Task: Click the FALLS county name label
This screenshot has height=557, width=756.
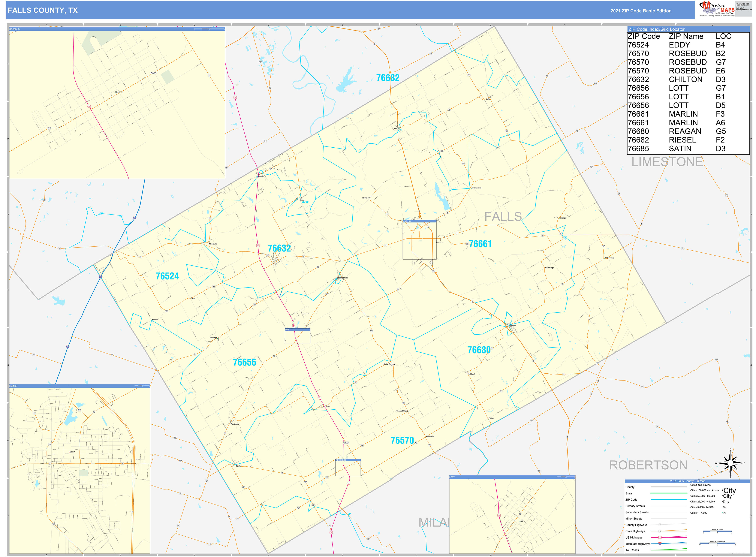Action: [x=503, y=216]
